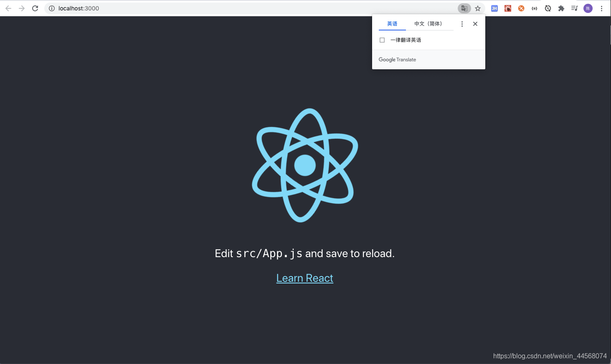View site information icon beside localhost

pos(52,8)
